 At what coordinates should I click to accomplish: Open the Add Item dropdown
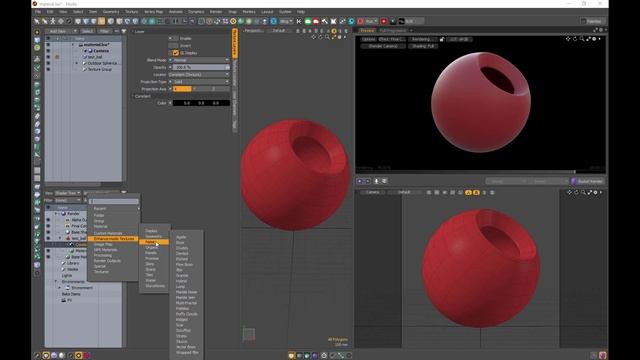point(61,31)
